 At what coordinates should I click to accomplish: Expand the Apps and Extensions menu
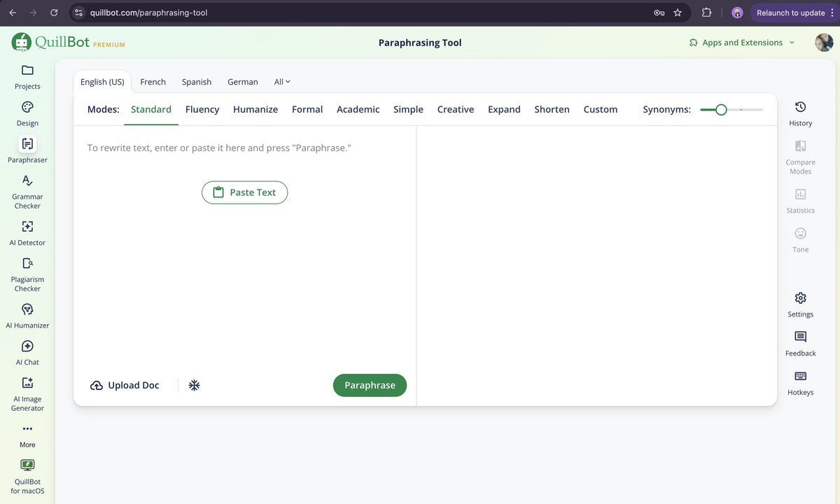click(x=742, y=43)
